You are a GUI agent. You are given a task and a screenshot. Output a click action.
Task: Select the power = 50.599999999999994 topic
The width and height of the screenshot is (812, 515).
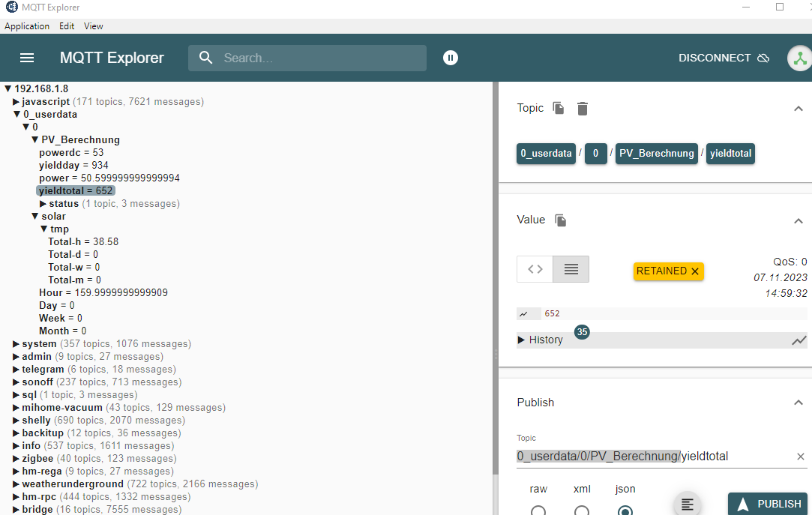tap(109, 178)
